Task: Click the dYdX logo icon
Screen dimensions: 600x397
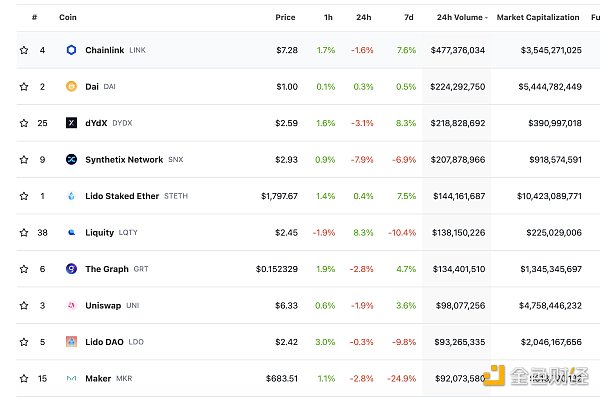Action: coord(71,123)
